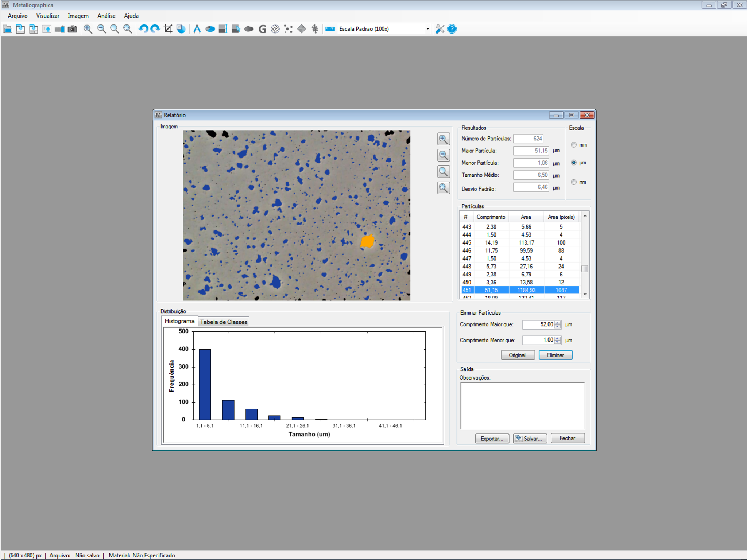Click the redo arrow in main toolbar
Image resolution: width=747 pixels, height=560 pixels.
point(155,29)
